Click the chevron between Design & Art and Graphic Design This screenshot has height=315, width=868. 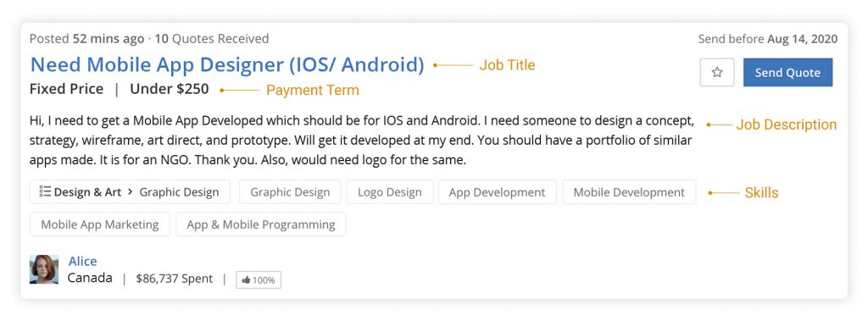[130, 191]
